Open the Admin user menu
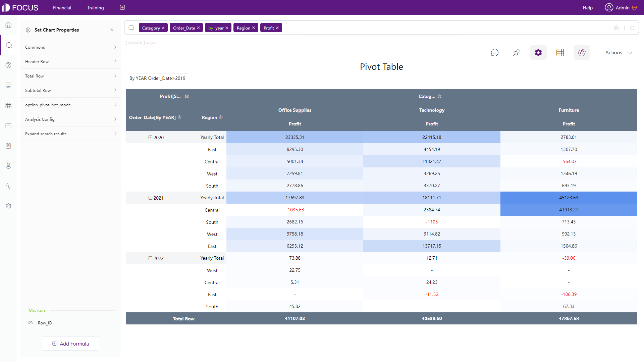Image resolution: width=644 pixels, height=362 pixels. (x=621, y=7)
